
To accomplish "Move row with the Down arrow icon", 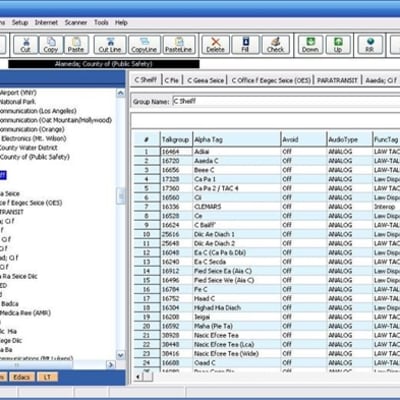I will [x=310, y=45].
